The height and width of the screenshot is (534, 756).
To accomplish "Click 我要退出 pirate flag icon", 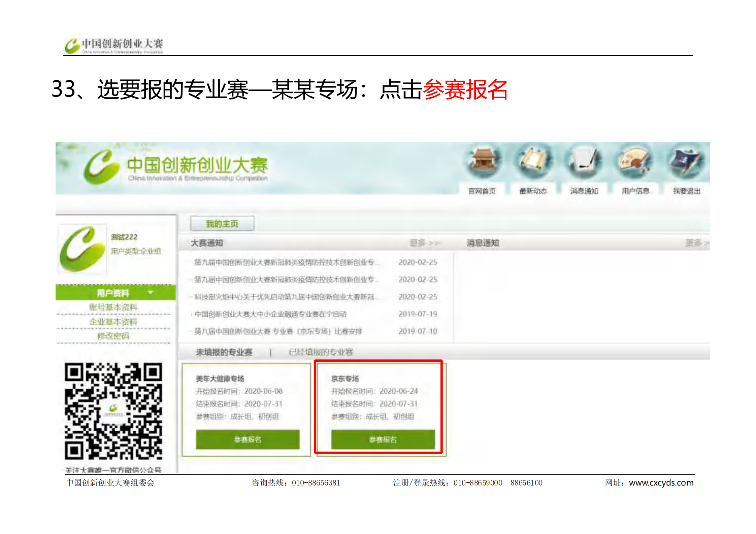I will [686, 162].
